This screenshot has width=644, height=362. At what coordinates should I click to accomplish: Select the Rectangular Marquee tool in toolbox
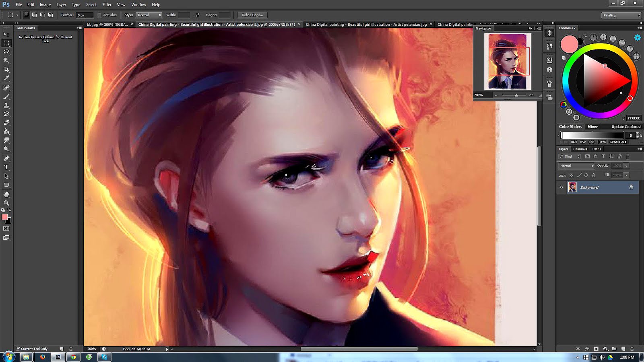(x=6, y=43)
